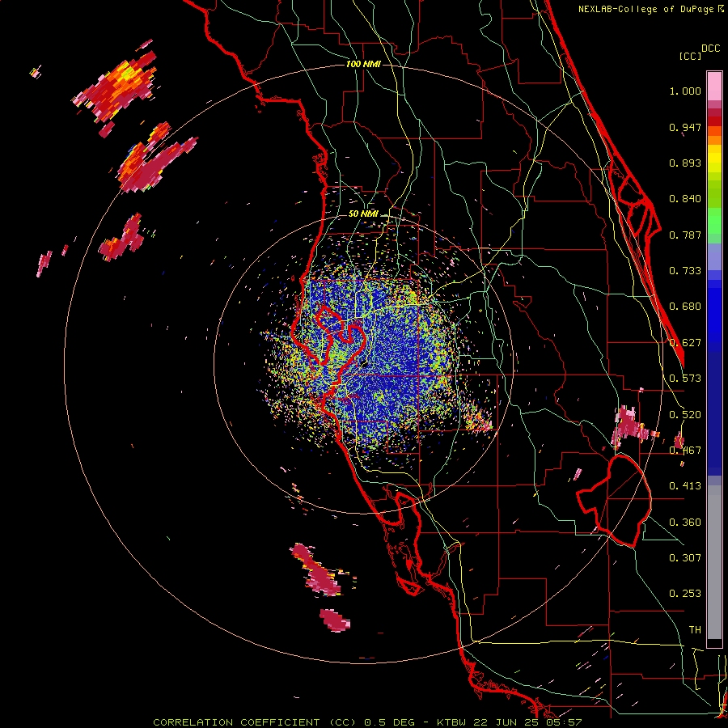The image size is (728, 728).
Task: Select the 0.573 color scale value
Action: pos(685,379)
